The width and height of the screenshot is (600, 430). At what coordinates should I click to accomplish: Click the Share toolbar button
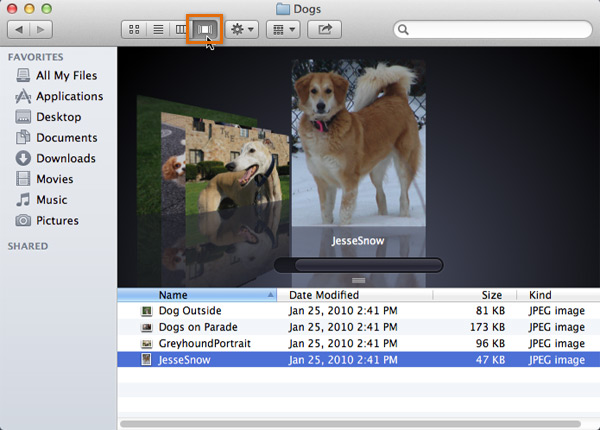tap(324, 29)
